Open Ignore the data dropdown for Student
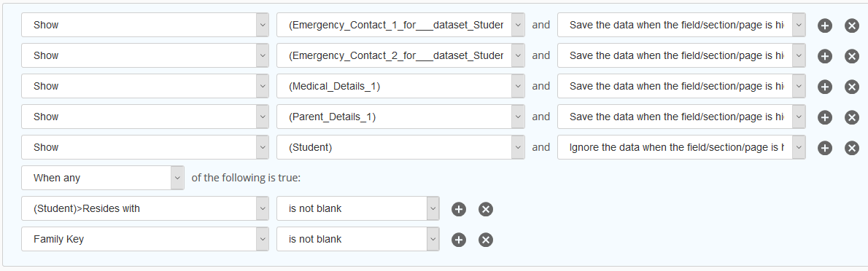Image resolution: width=868 pixels, height=271 pixels. click(x=681, y=148)
